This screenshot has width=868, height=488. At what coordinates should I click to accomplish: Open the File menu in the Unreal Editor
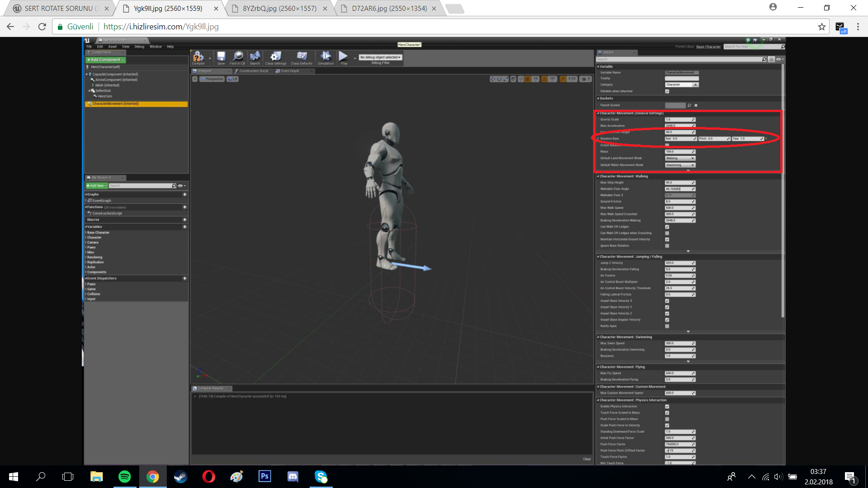(x=89, y=47)
